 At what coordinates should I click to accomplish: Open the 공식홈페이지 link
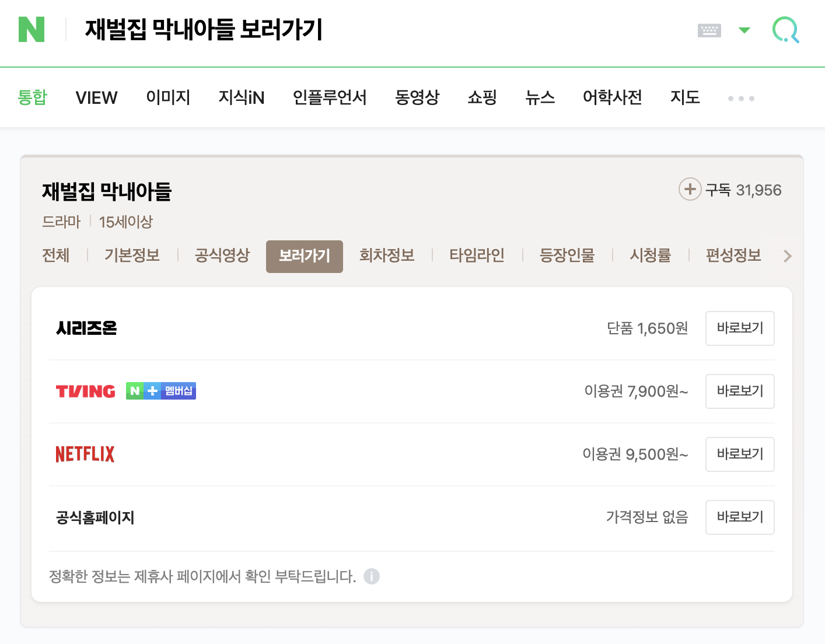click(x=95, y=517)
